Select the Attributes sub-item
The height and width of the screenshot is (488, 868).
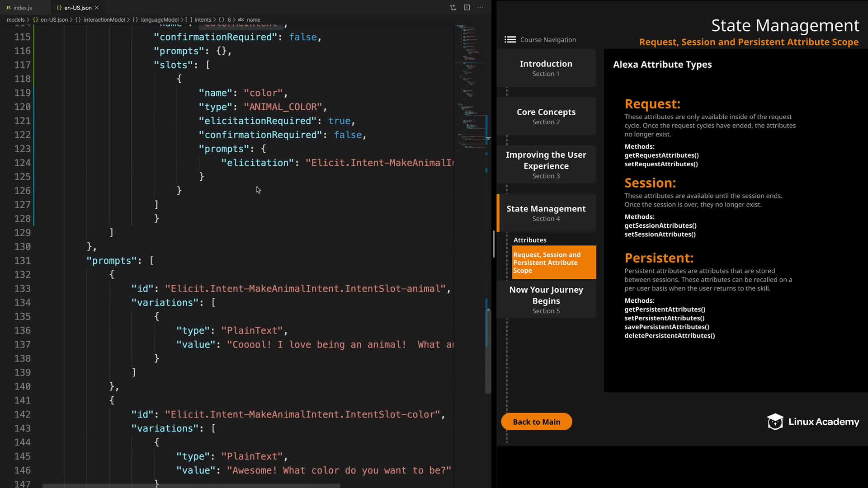click(530, 240)
